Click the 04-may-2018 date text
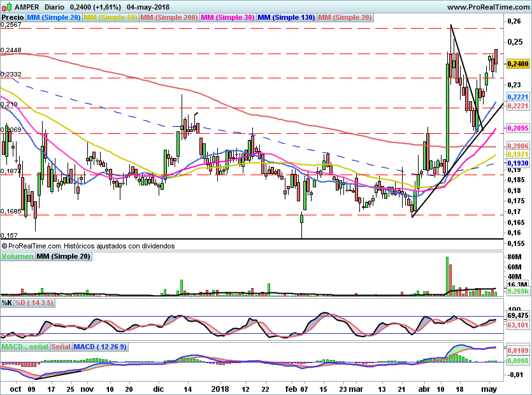 tap(148, 7)
